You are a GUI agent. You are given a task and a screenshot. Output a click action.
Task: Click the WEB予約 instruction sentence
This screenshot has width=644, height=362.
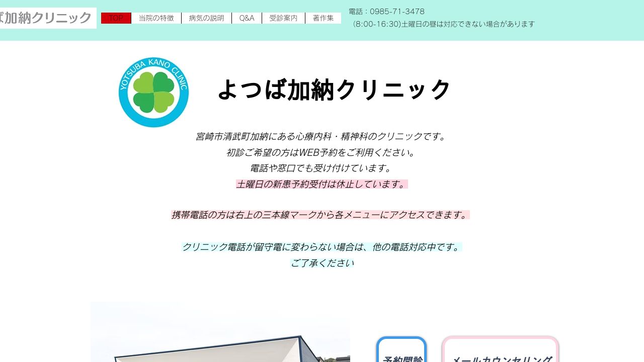pos(321,152)
